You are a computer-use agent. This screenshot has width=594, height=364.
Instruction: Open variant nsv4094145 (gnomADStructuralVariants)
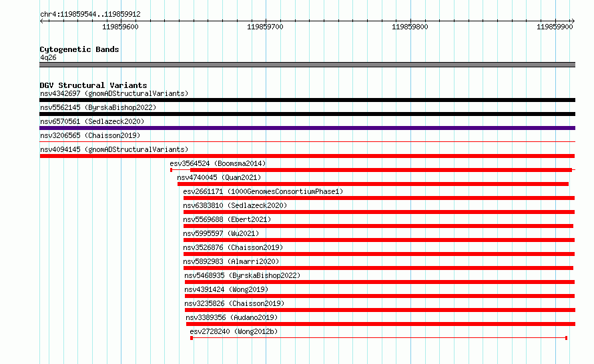(x=114, y=149)
